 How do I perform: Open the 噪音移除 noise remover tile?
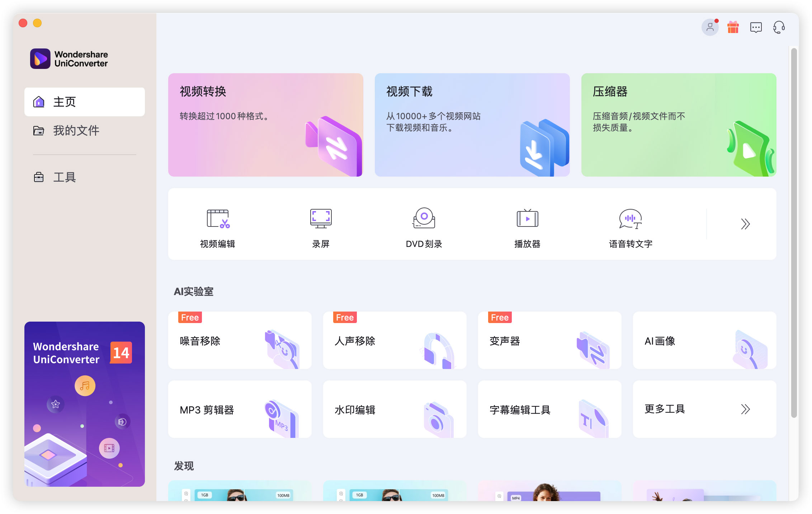coord(240,340)
